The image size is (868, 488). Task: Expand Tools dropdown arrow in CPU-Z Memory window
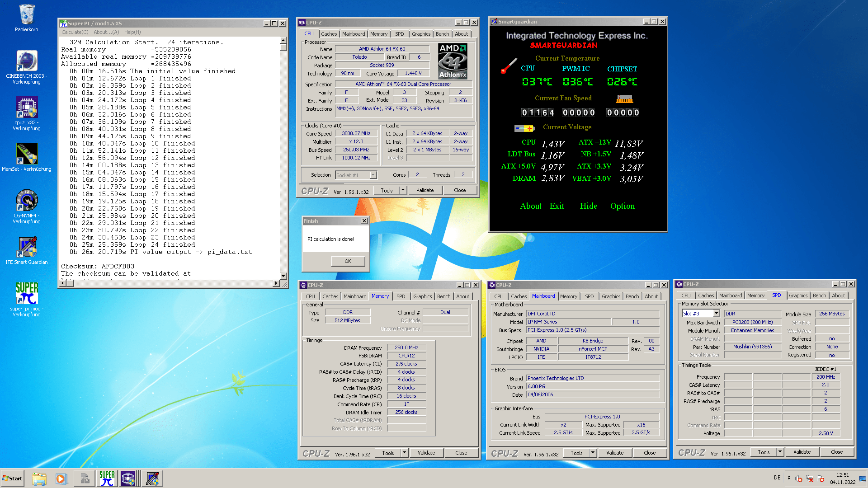point(404,453)
